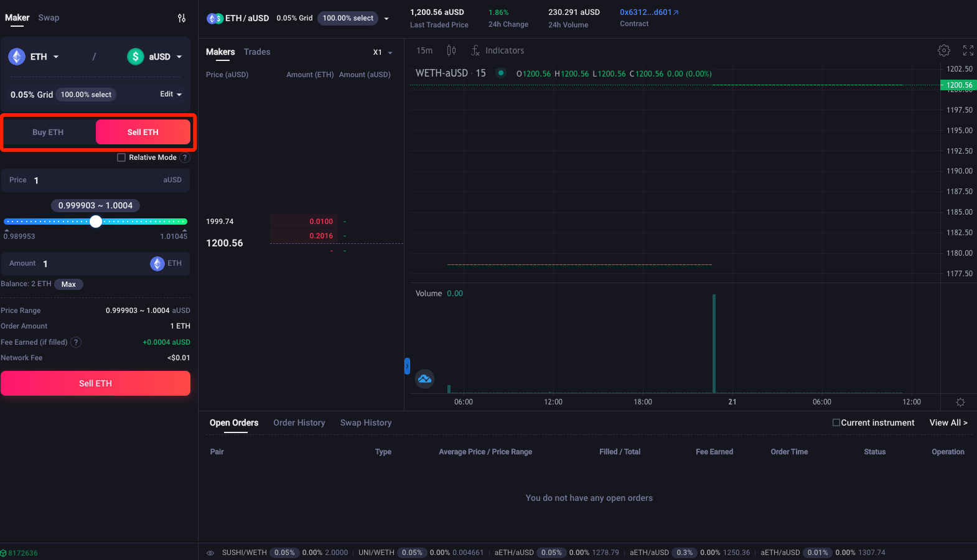Enable the Relative Mode checkbox
This screenshot has width=977, height=560.
click(121, 158)
